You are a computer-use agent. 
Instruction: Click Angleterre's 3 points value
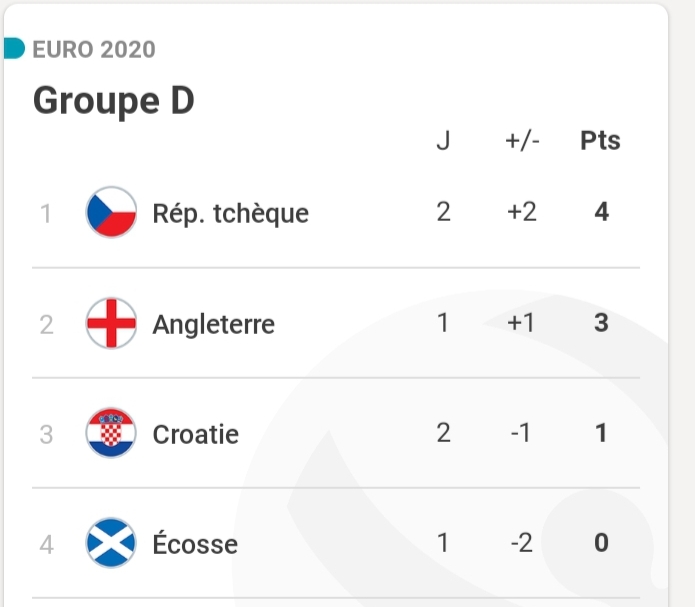pyautogui.click(x=601, y=324)
